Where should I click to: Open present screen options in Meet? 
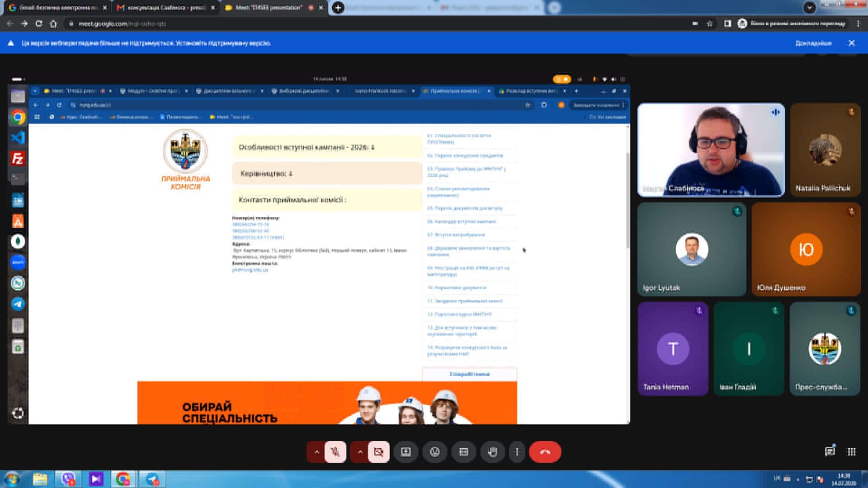pos(406,452)
